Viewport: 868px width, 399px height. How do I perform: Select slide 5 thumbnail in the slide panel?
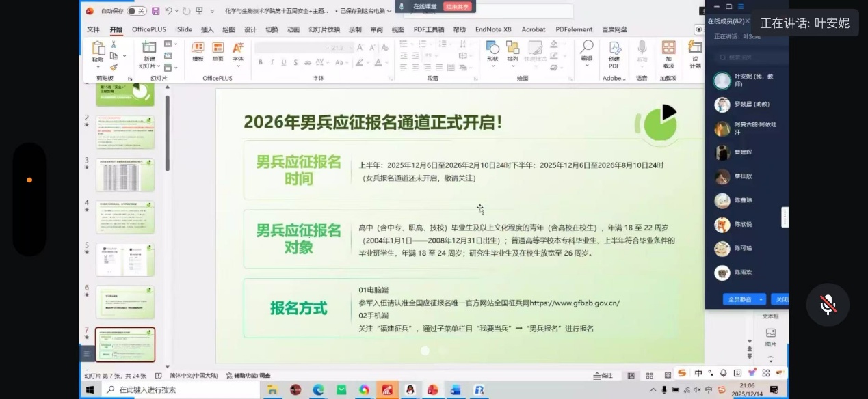[x=125, y=259]
